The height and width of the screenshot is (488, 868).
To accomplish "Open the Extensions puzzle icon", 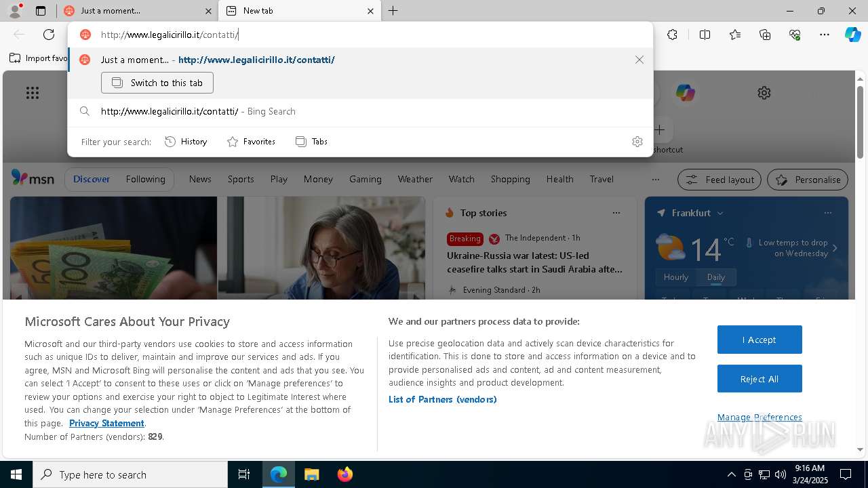I will coord(672,35).
